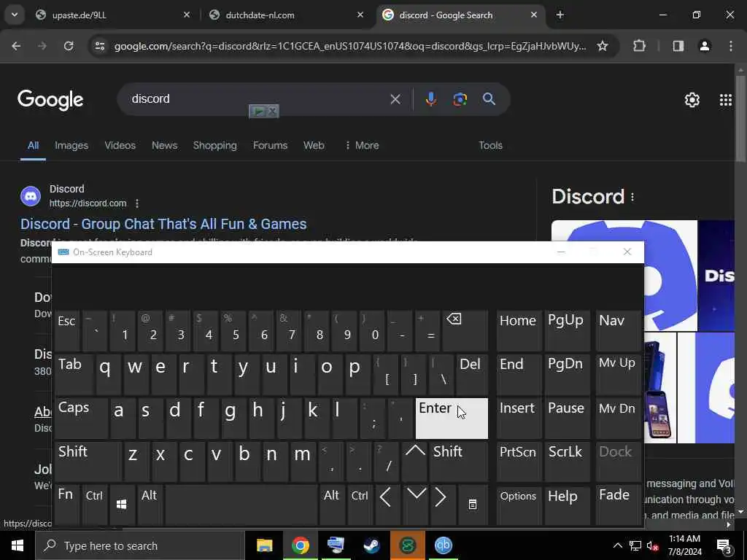
Task: Open the Chrome three-dot menu
Action: coord(731,46)
